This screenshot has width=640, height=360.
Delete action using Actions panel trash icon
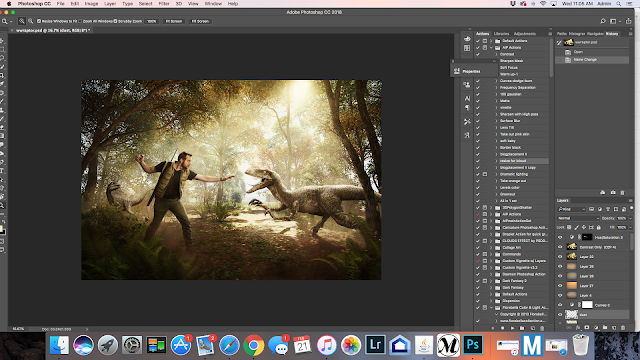(x=542, y=328)
